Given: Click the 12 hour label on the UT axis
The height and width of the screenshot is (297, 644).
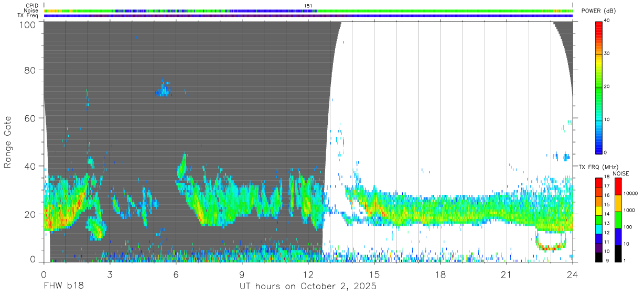Looking at the screenshot, I should 308,274.
